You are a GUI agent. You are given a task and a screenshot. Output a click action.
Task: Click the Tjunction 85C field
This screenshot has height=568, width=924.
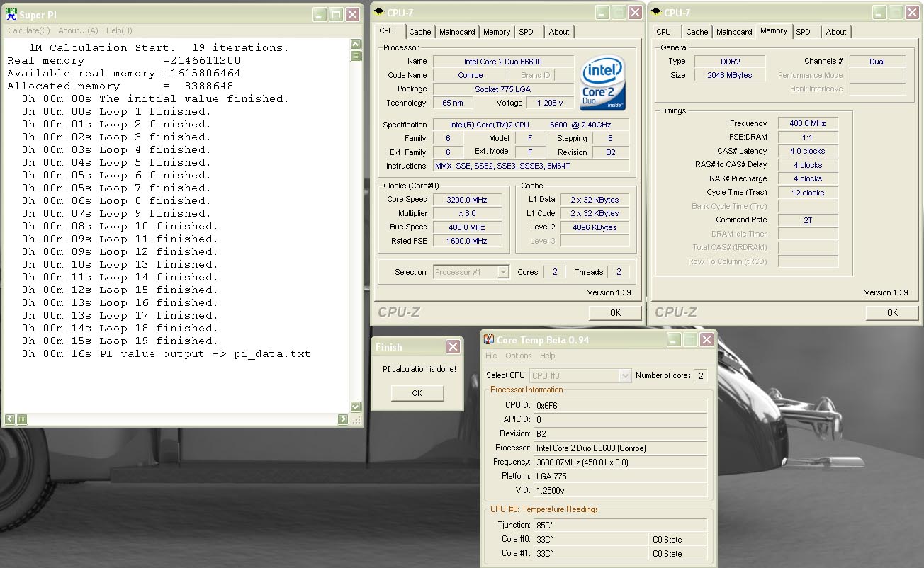click(x=620, y=525)
